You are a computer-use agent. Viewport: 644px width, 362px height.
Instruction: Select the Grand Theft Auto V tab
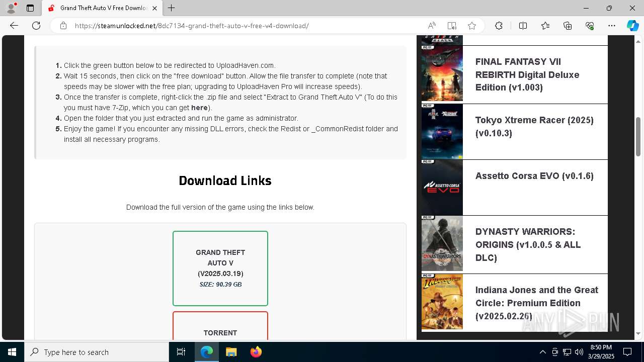tap(102, 8)
